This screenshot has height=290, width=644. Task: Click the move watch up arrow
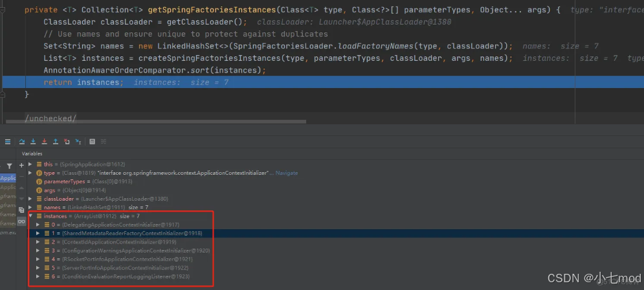(x=22, y=187)
